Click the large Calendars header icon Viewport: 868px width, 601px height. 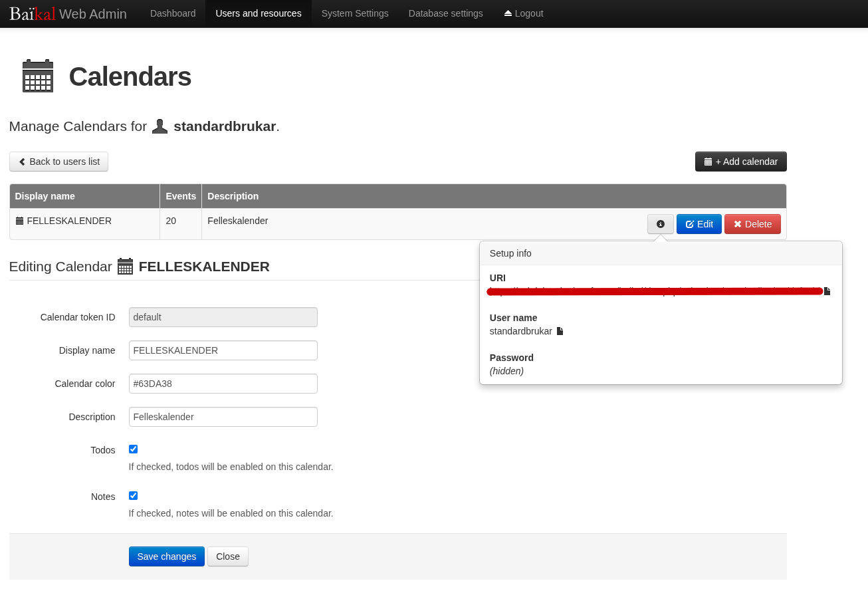tap(38, 76)
